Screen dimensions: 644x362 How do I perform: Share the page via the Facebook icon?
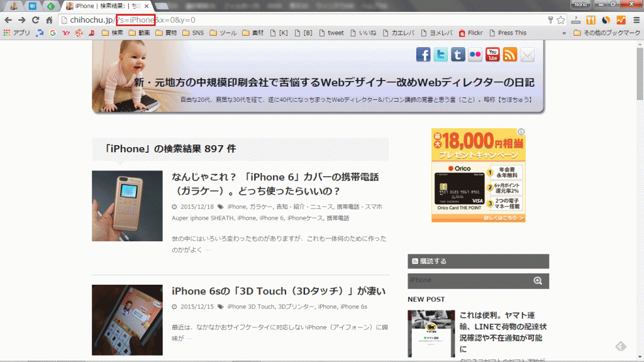tap(424, 55)
